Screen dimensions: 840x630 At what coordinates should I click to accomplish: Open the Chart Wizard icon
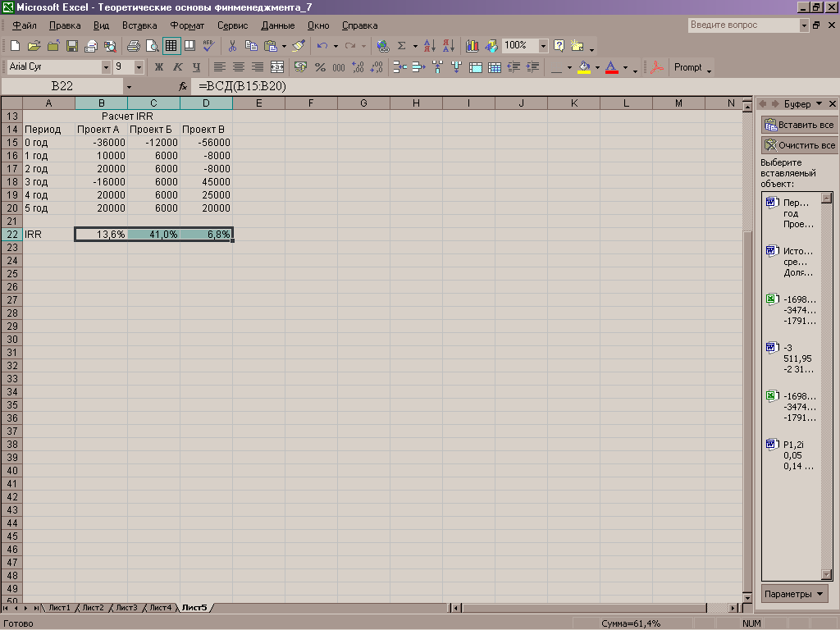[472, 46]
